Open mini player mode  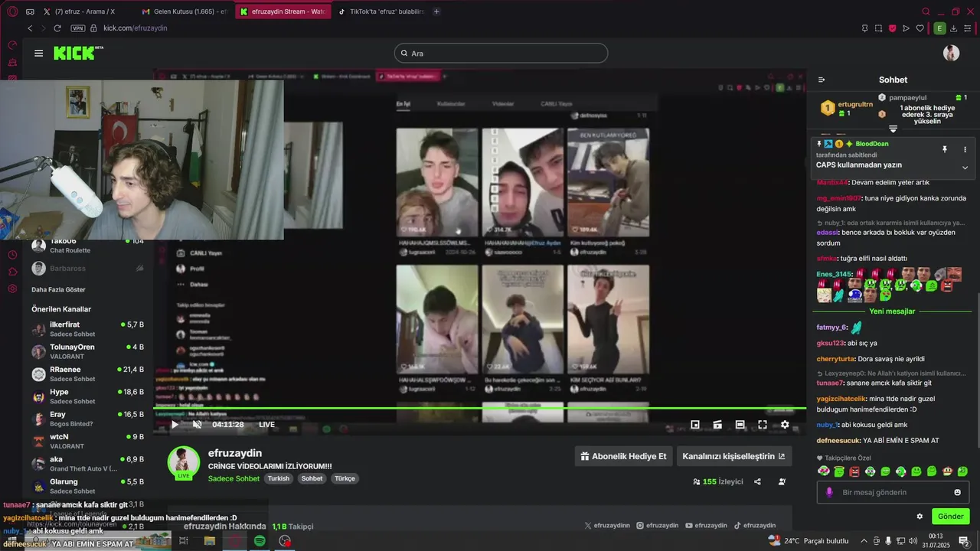(x=695, y=425)
